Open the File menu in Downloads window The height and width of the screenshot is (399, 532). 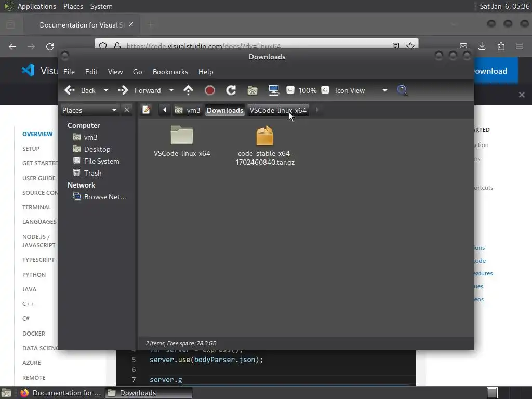pos(69,72)
